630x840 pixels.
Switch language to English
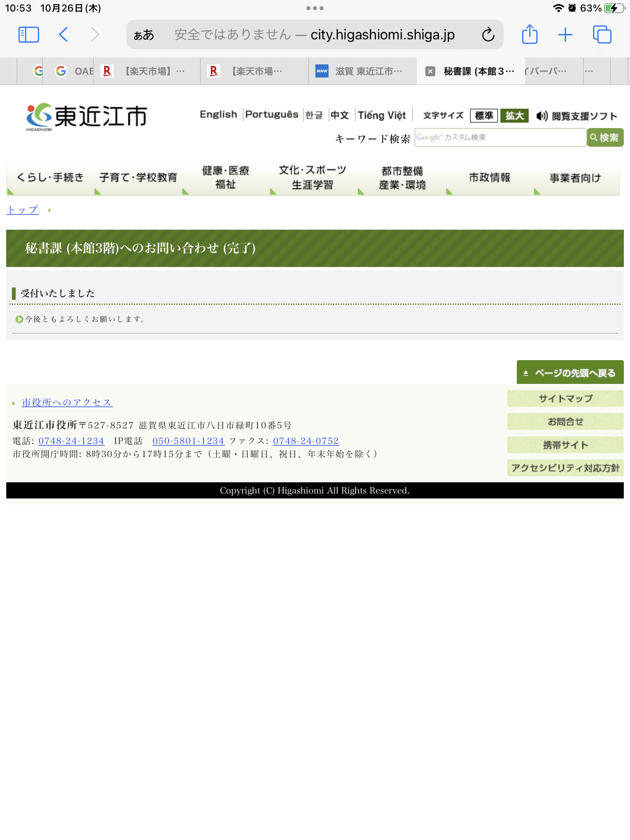tap(219, 114)
